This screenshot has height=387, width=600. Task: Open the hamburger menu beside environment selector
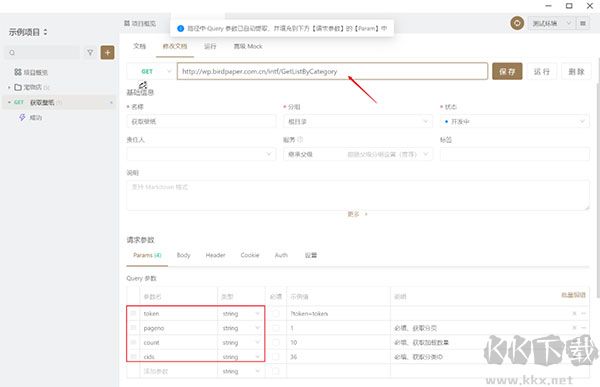coord(583,23)
